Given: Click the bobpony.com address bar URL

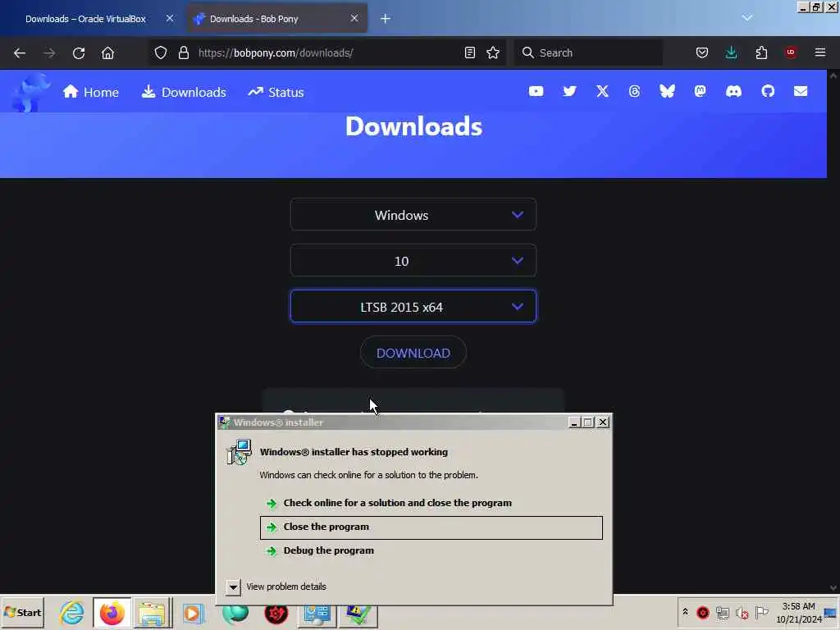Looking at the screenshot, I should tap(276, 52).
